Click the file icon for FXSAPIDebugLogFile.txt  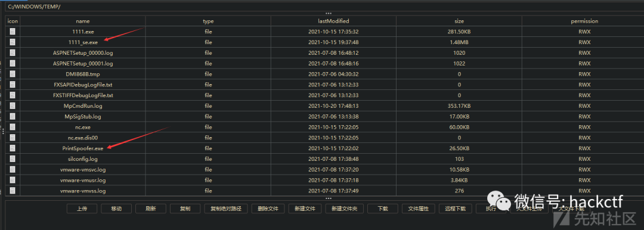click(13, 85)
